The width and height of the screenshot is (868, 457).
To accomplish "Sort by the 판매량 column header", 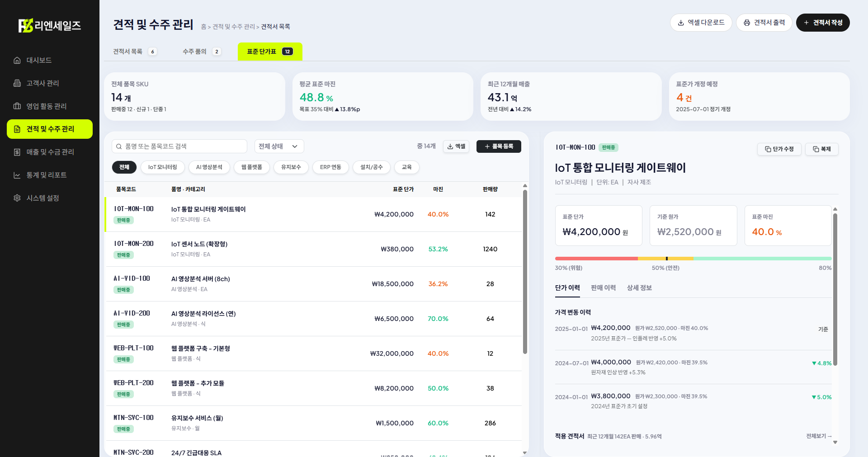I will pyautogui.click(x=490, y=189).
